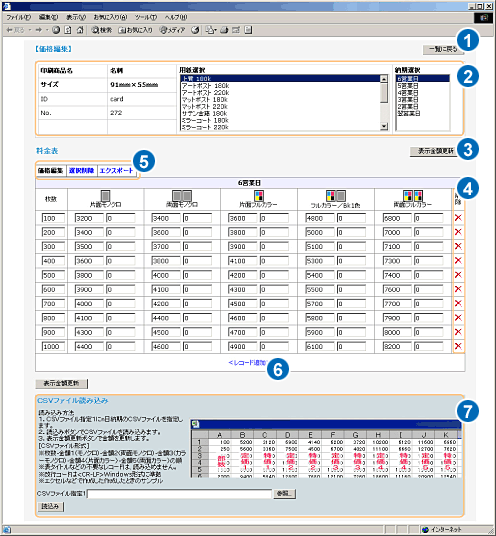Click the Edit page toolbar icon
Viewport: 496px width, 536px height.
click(236, 30)
